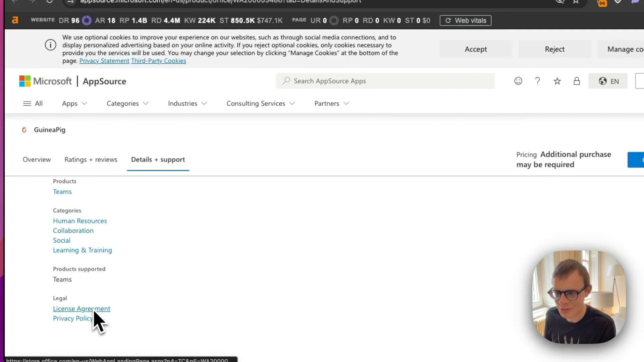Switch to Ratings + reviews tab
Image resolution: width=644 pixels, height=362 pixels.
coord(91,160)
